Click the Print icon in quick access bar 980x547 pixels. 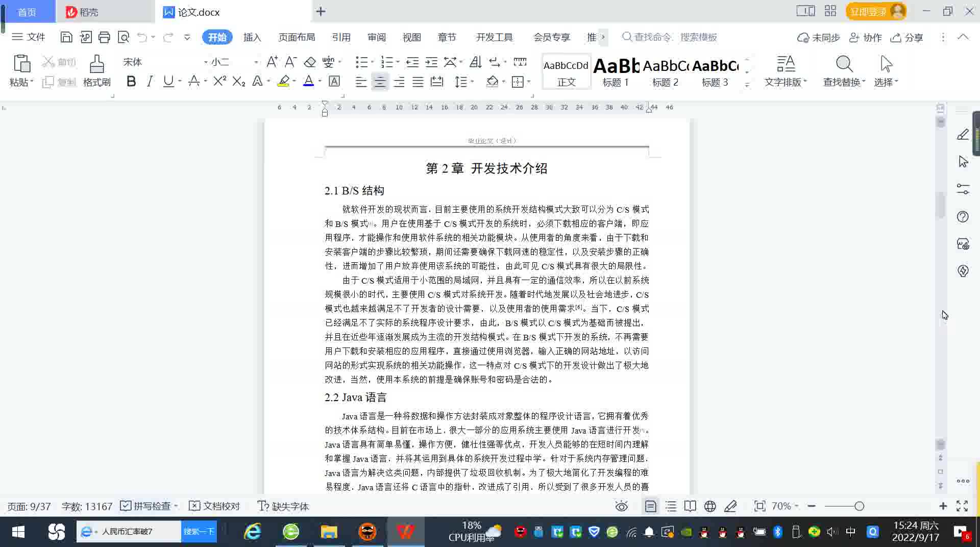coord(104,37)
